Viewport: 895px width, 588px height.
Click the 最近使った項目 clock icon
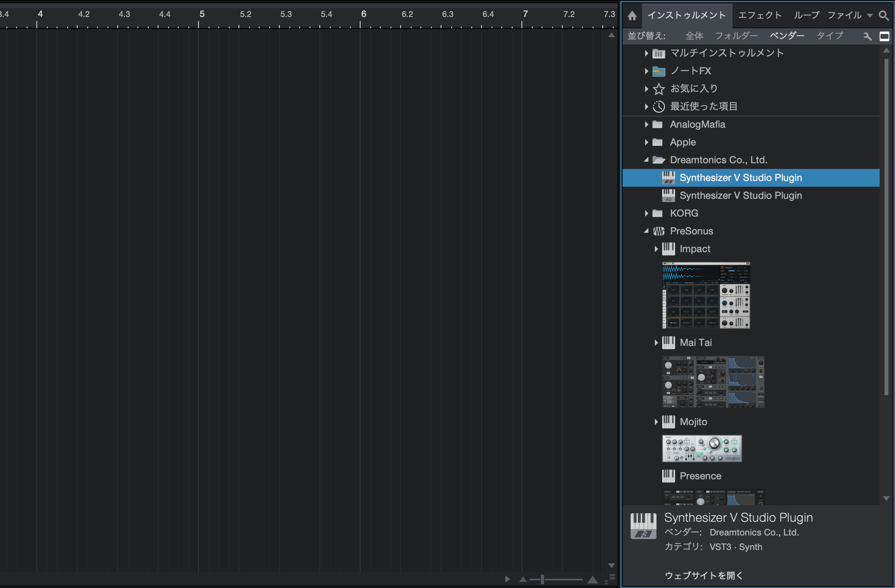click(x=659, y=107)
